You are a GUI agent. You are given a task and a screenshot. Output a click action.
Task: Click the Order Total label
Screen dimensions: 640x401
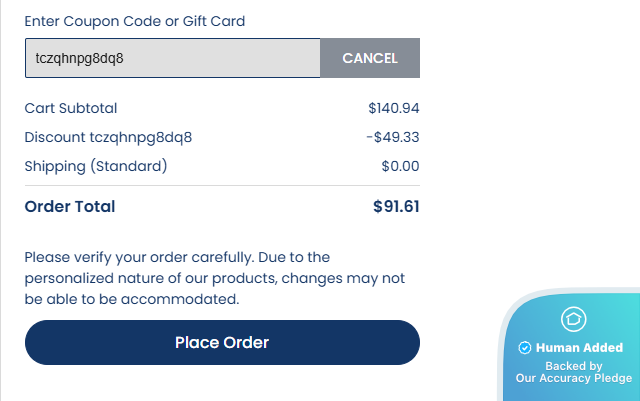[70, 207]
